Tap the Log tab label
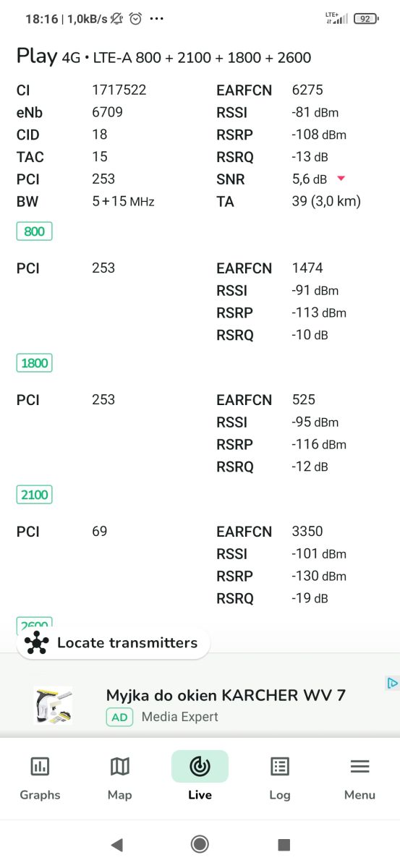 [279, 795]
